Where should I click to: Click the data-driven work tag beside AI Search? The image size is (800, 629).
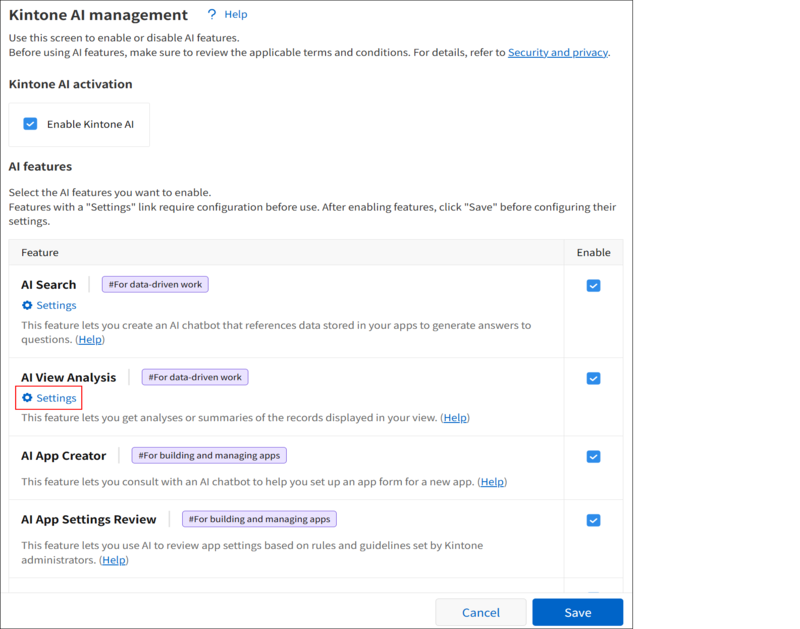tap(155, 284)
